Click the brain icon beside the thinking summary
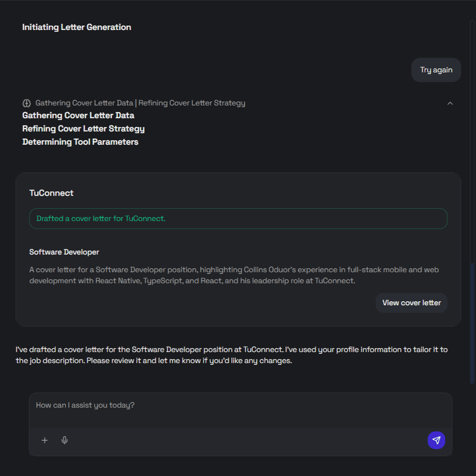 [26, 103]
